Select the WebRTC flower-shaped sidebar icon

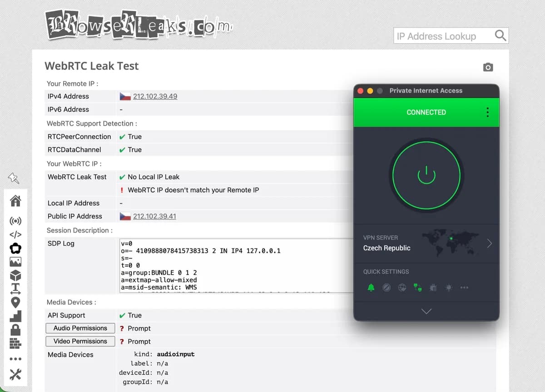tap(15, 248)
